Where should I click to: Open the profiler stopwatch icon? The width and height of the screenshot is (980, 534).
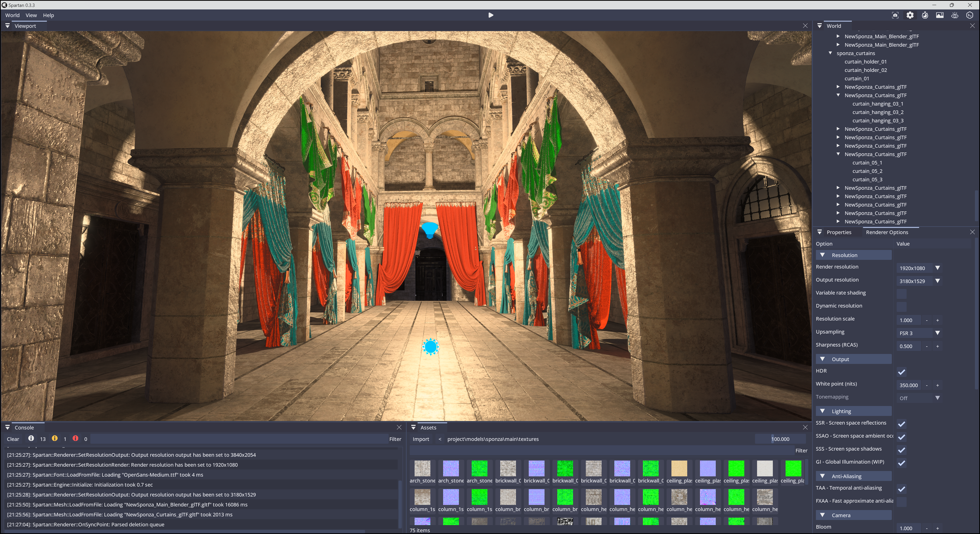click(x=925, y=15)
